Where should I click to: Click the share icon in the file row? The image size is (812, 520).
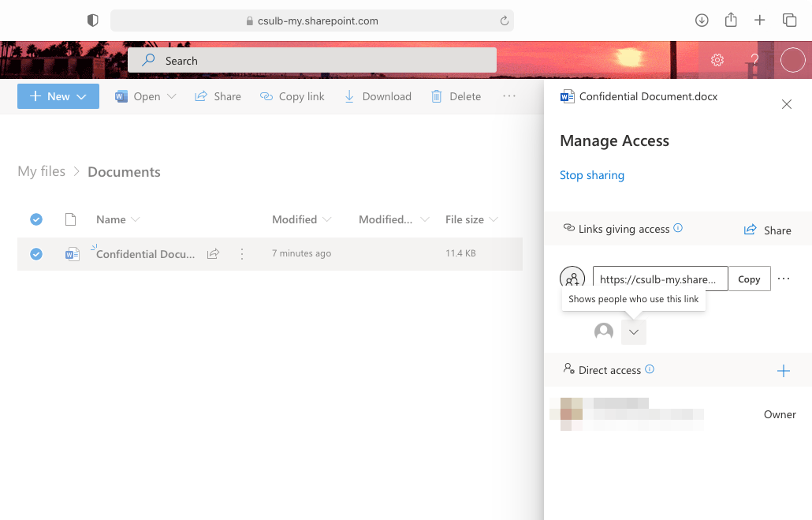point(214,254)
